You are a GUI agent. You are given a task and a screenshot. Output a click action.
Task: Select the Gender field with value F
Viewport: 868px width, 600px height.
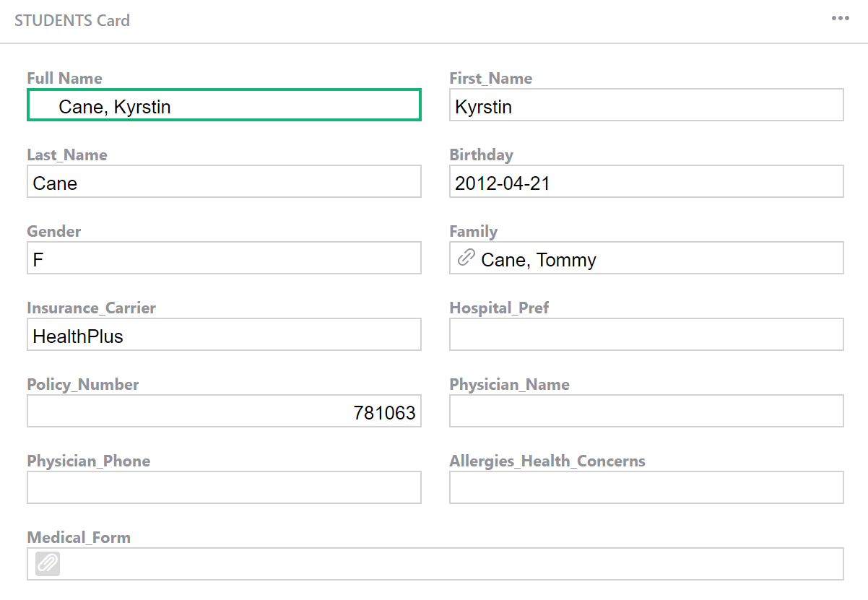224,258
